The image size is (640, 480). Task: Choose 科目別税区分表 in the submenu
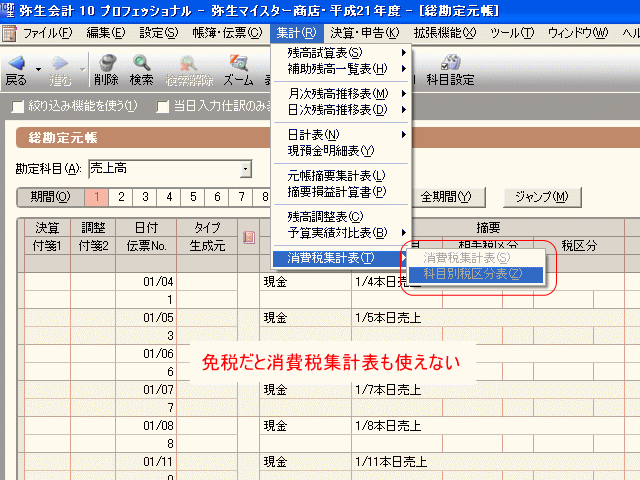pos(476,274)
